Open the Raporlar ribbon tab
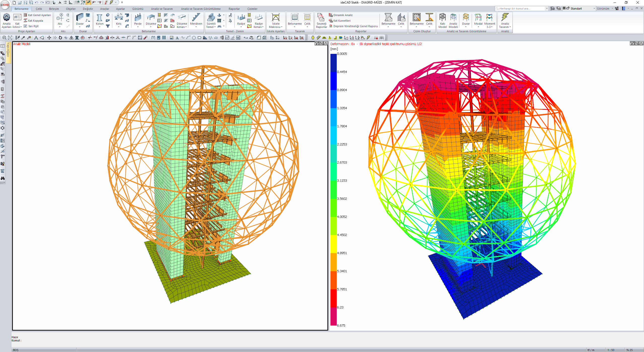The image size is (644, 352). pos(234,9)
